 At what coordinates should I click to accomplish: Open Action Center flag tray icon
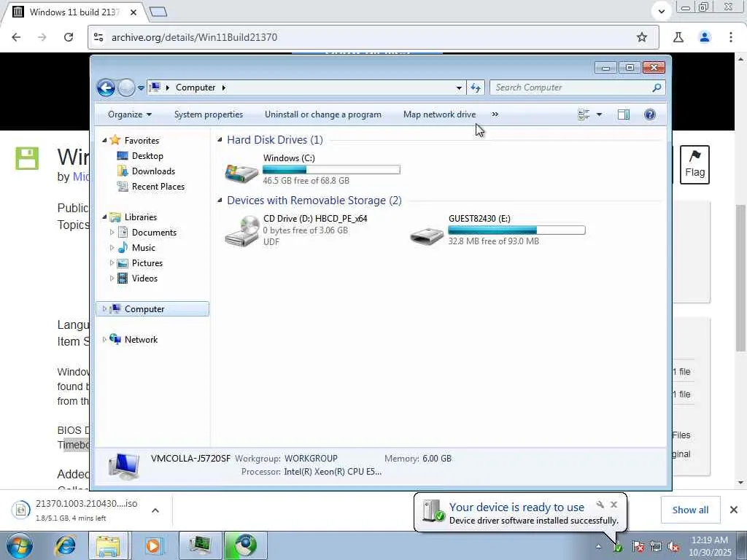pos(638,547)
